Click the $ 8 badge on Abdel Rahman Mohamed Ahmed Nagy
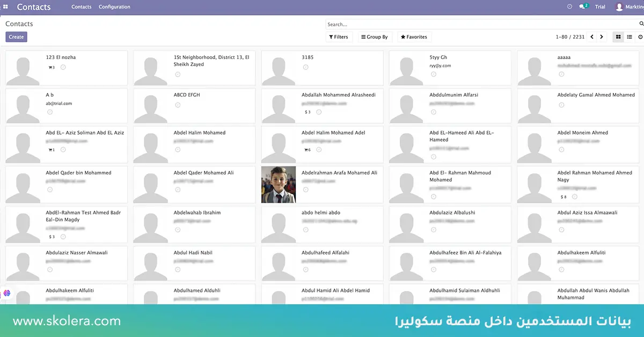The height and width of the screenshot is (337, 644). click(x=563, y=197)
